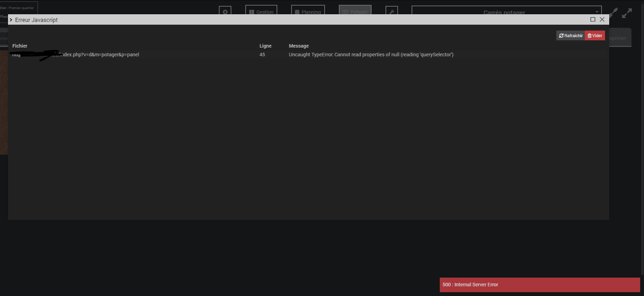Select the line number 45 cell
The image size is (644, 296).
click(262, 55)
